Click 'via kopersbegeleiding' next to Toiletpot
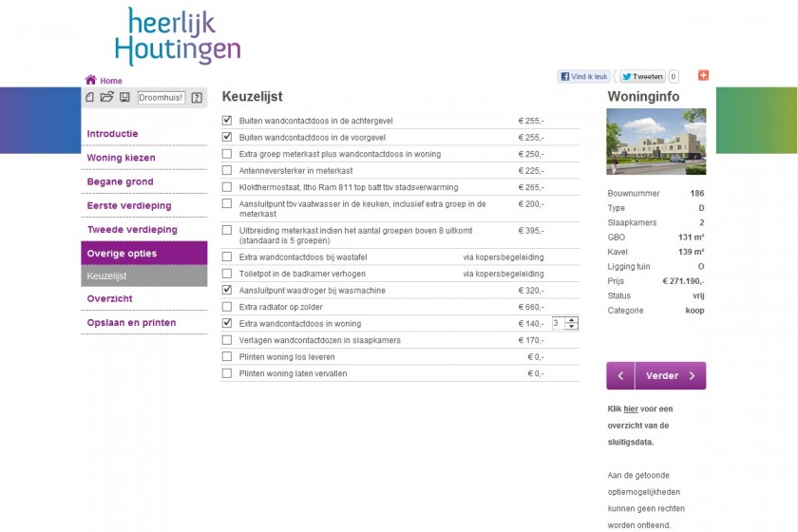 click(503, 274)
